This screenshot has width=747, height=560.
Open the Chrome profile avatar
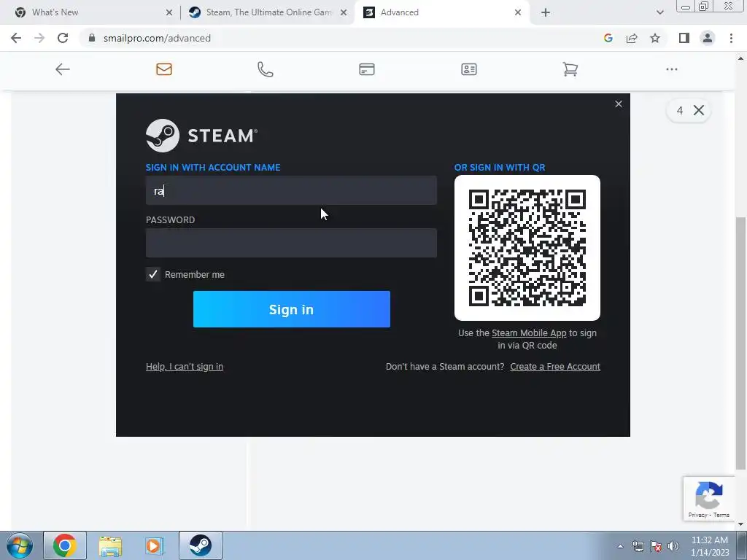click(708, 38)
